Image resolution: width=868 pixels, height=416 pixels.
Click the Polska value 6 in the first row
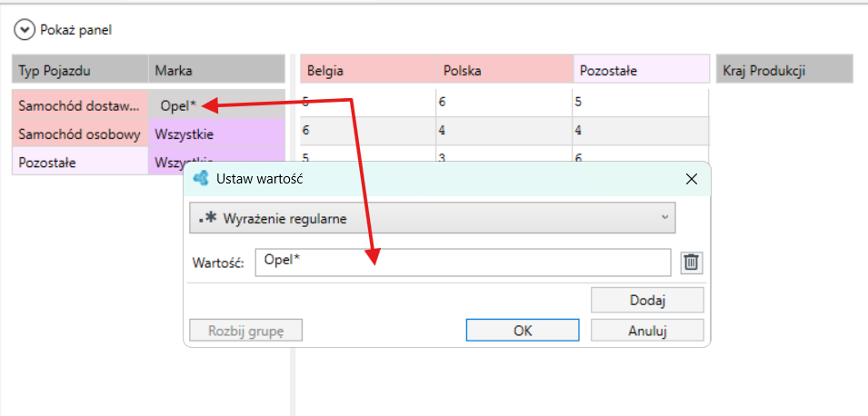click(x=504, y=103)
